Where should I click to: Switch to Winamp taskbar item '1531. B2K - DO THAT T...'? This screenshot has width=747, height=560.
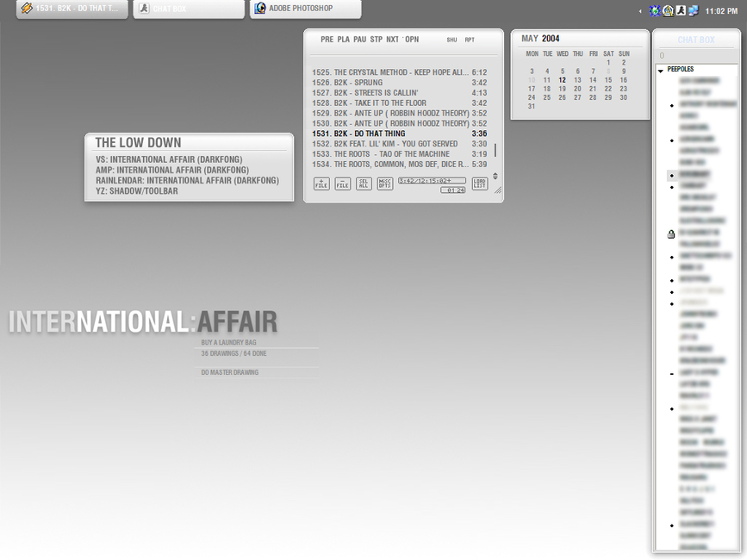point(72,9)
